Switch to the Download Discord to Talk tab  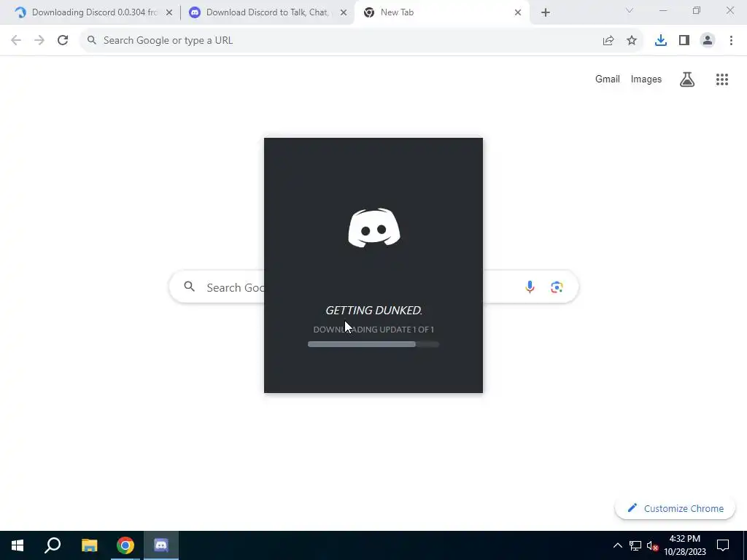click(x=267, y=12)
